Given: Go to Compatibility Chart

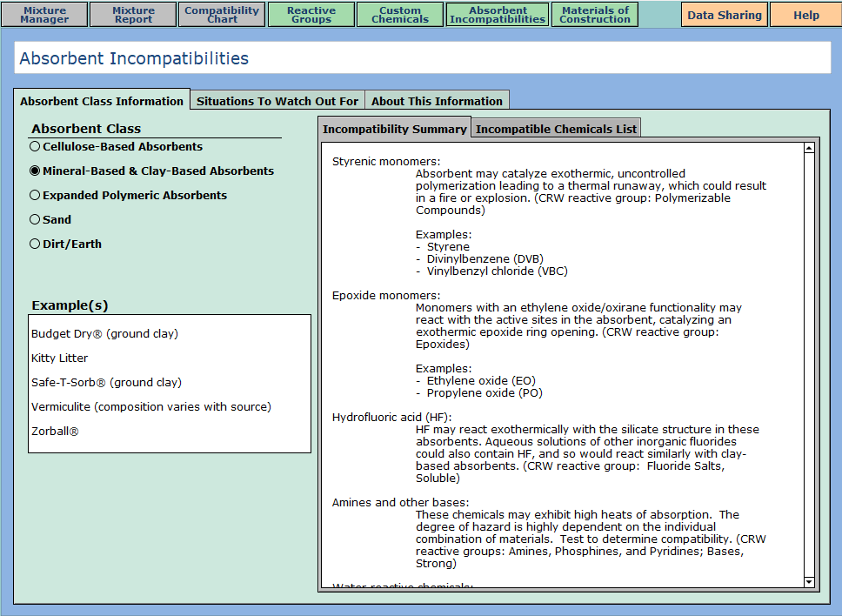Looking at the screenshot, I should point(222,15).
